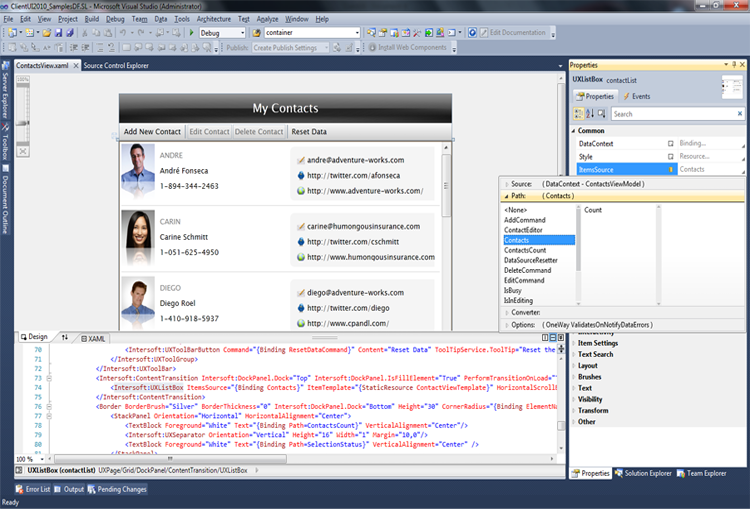Open the container find combo box dropdown

pos(357,33)
